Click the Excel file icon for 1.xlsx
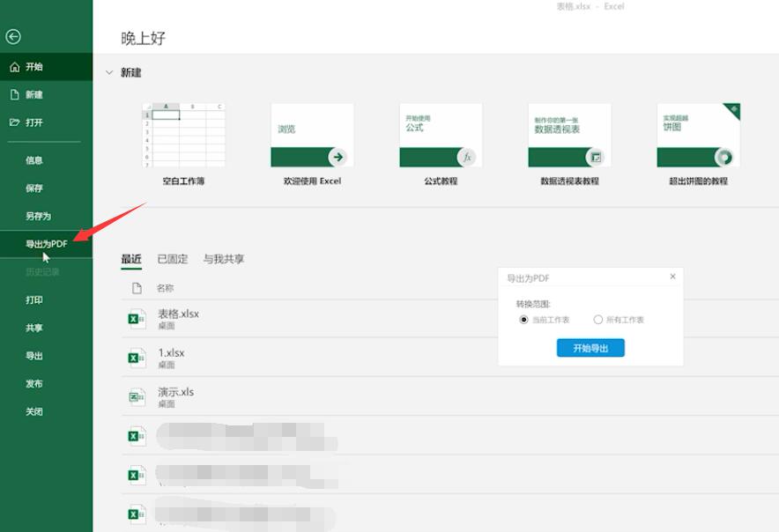The image size is (779, 532). coord(136,358)
